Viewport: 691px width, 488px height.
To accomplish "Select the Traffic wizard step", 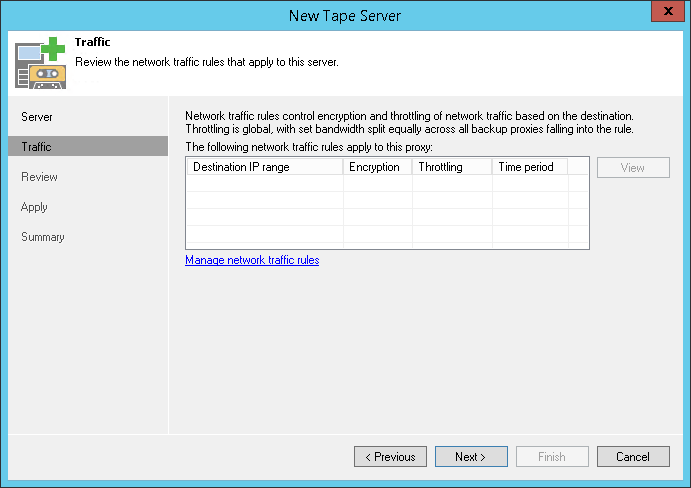I will point(37,147).
